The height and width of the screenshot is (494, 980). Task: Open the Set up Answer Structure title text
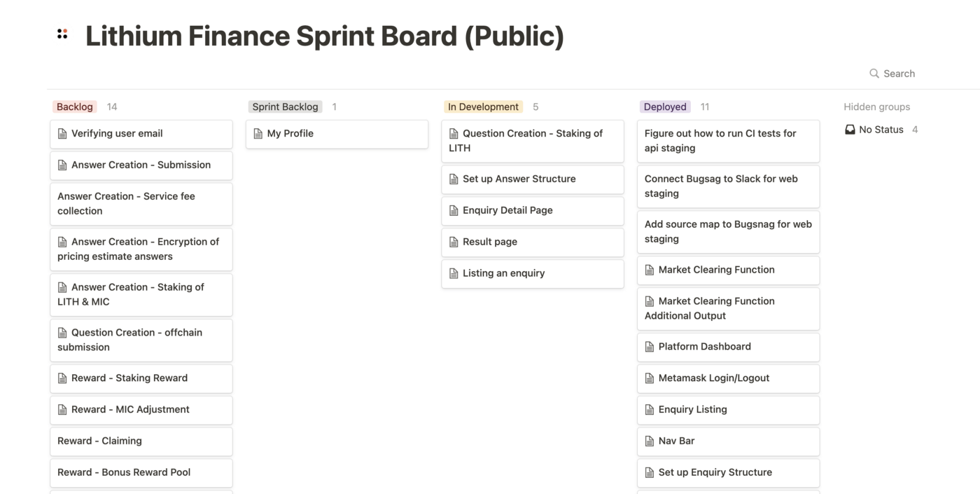(519, 179)
